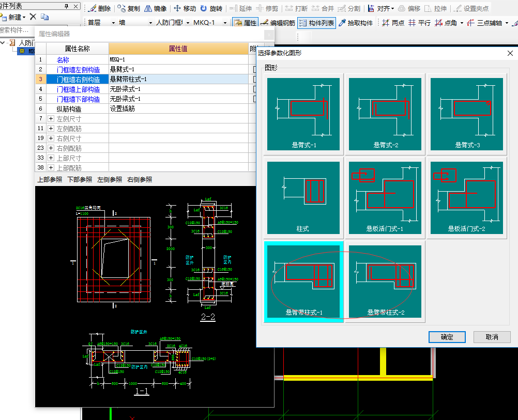
Task: Open the 三点辅轴 dropdown arrow
Action: tap(507, 23)
